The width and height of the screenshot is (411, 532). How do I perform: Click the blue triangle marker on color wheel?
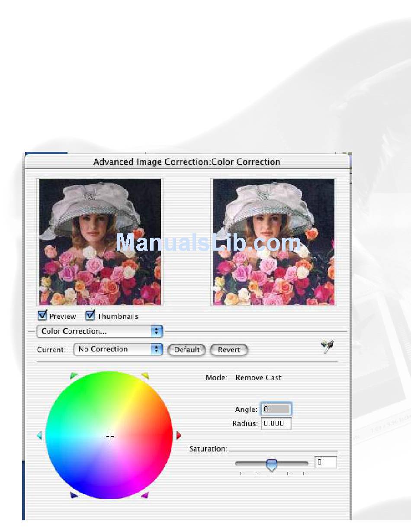tap(74, 495)
